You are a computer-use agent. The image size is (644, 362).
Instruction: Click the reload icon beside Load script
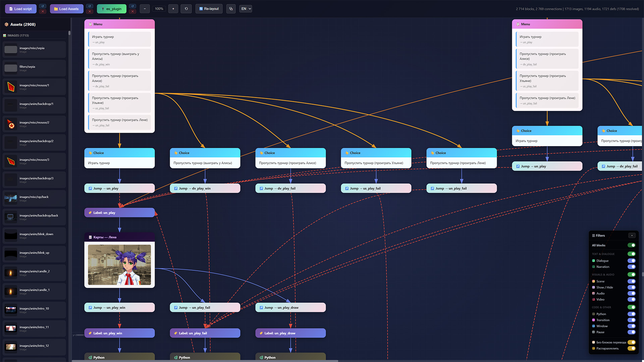(x=43, y=6)
